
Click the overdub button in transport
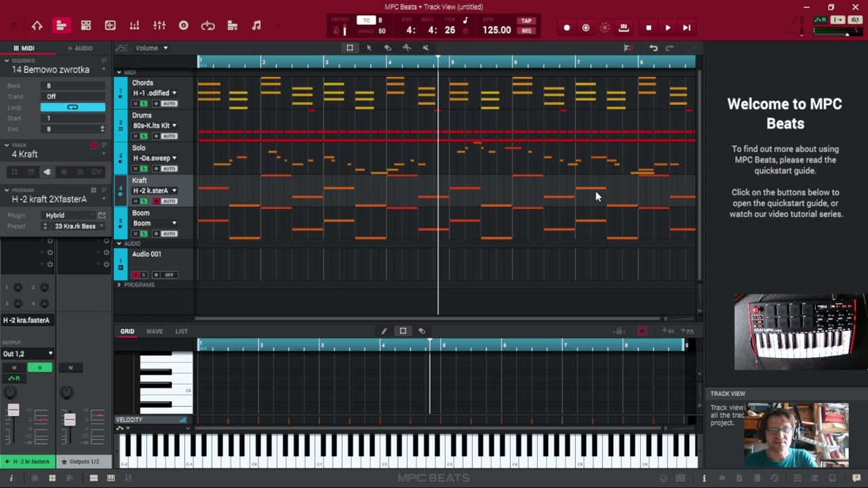[586, 28]
